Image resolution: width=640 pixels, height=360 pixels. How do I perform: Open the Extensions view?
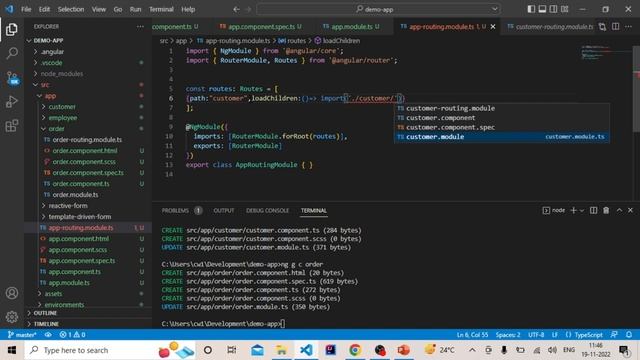tap(12, 125)
